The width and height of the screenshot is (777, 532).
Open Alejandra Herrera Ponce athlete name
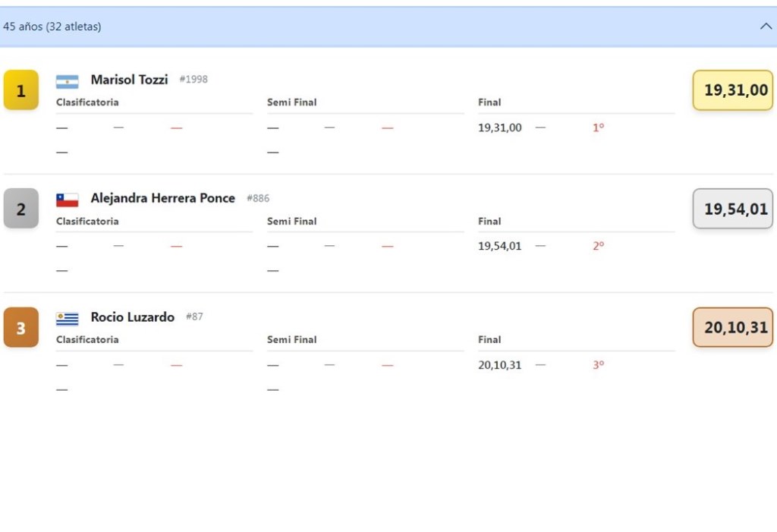coord(162,198)
